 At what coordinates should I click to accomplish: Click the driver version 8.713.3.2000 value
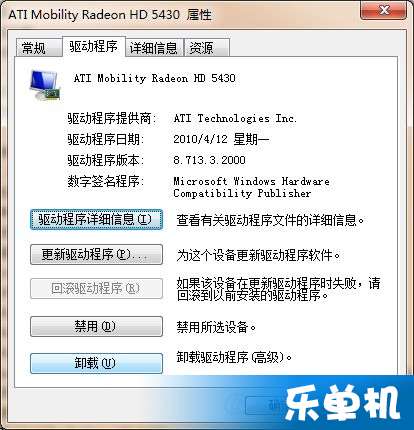tap(209, 160)
